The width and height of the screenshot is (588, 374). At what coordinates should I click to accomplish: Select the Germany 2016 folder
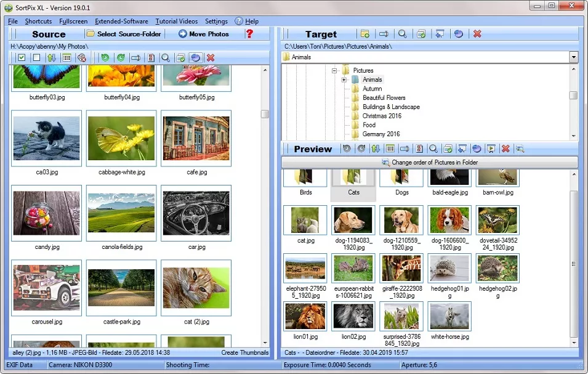click(381, 134)
